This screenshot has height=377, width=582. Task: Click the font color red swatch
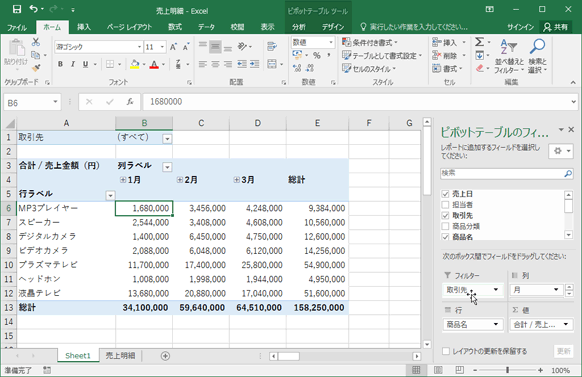click(154, 64)
